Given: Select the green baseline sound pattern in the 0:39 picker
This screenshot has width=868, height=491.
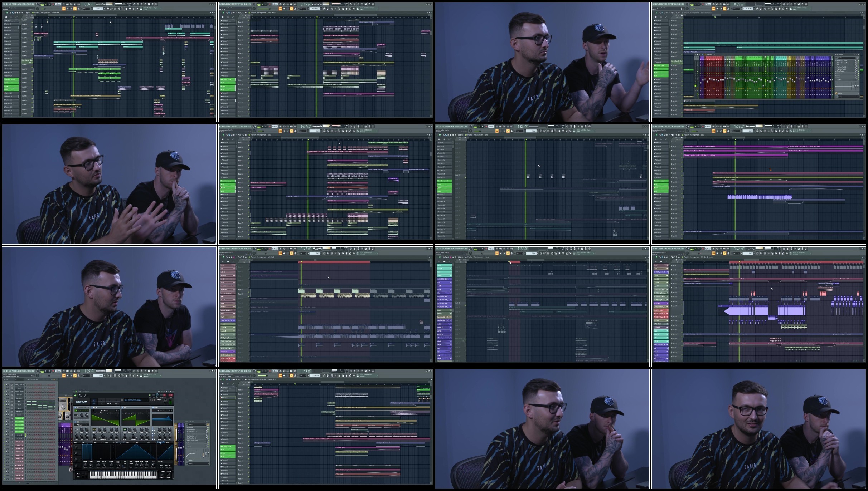Looking at the screenshot, I should 661,65.
